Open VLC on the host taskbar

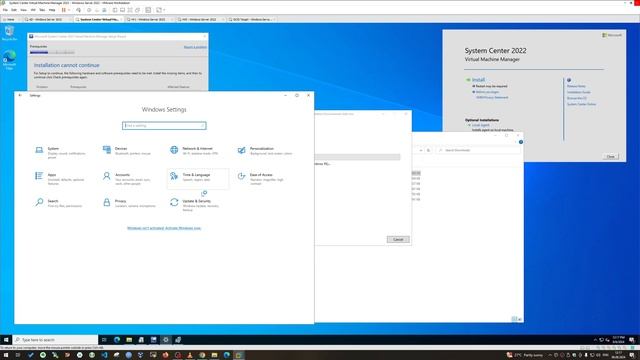tap(190, 355)
